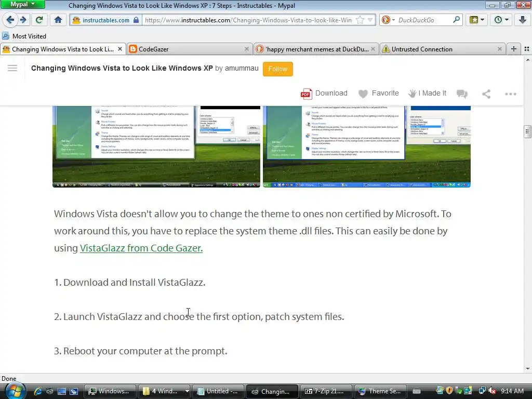532x399 pixels.
Task: Click the search magnifier icon
Action: coord(456,20)
